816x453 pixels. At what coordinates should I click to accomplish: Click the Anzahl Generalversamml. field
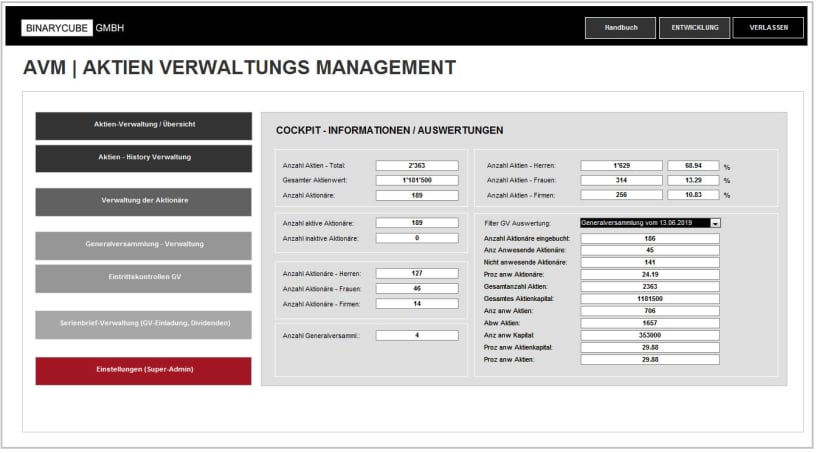pyautogui.click(x=416, y=335)
